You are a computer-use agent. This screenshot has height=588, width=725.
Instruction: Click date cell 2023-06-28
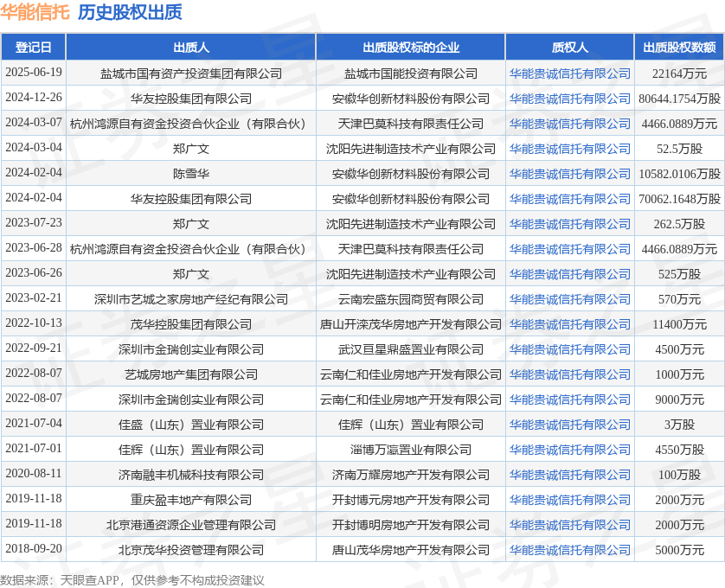tap(34, 248)
